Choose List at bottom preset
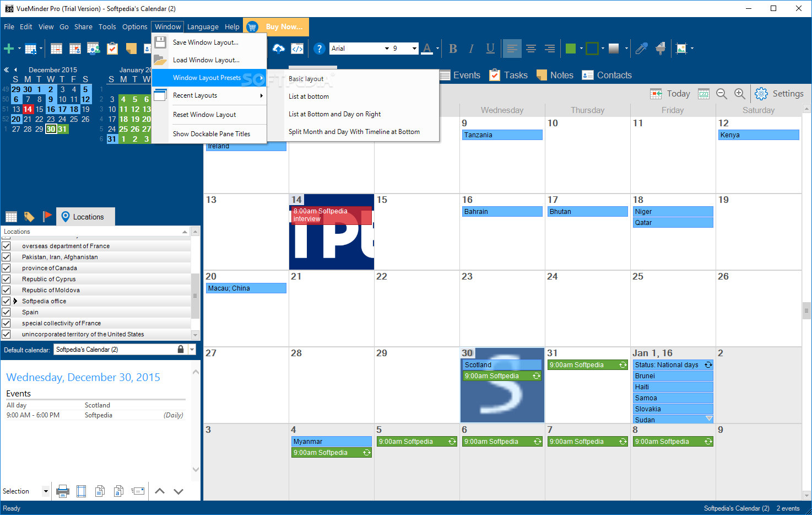812x515 pixels. (x=308, y=96)
